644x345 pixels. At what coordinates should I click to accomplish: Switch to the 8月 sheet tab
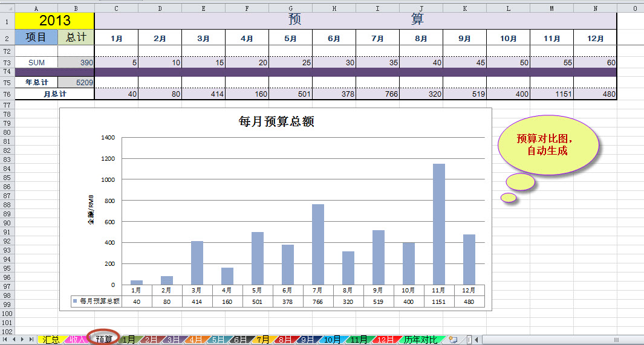click(x=285, y=340)
